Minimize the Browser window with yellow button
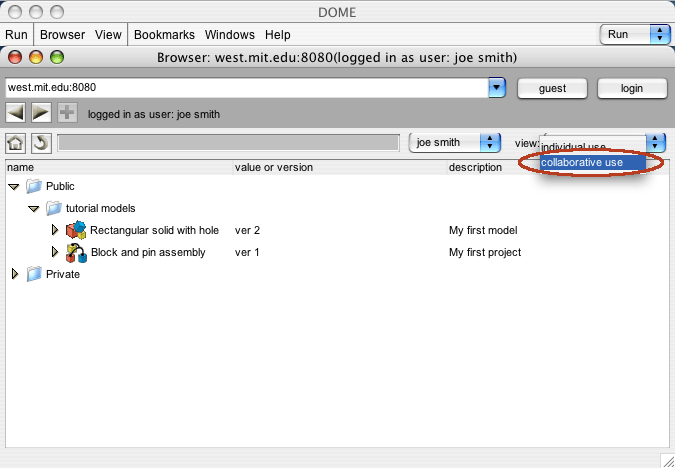The image size is (675, 468). point(36,57)
